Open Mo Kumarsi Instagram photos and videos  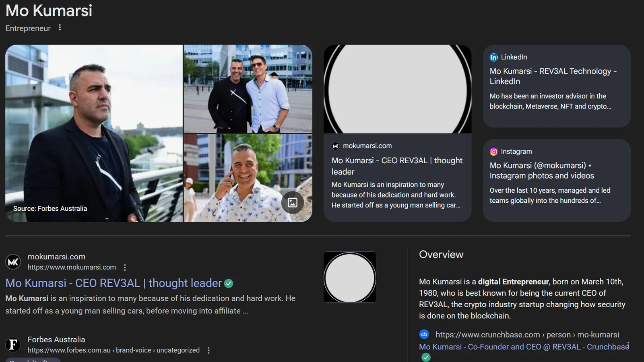[x=542, y=171]
